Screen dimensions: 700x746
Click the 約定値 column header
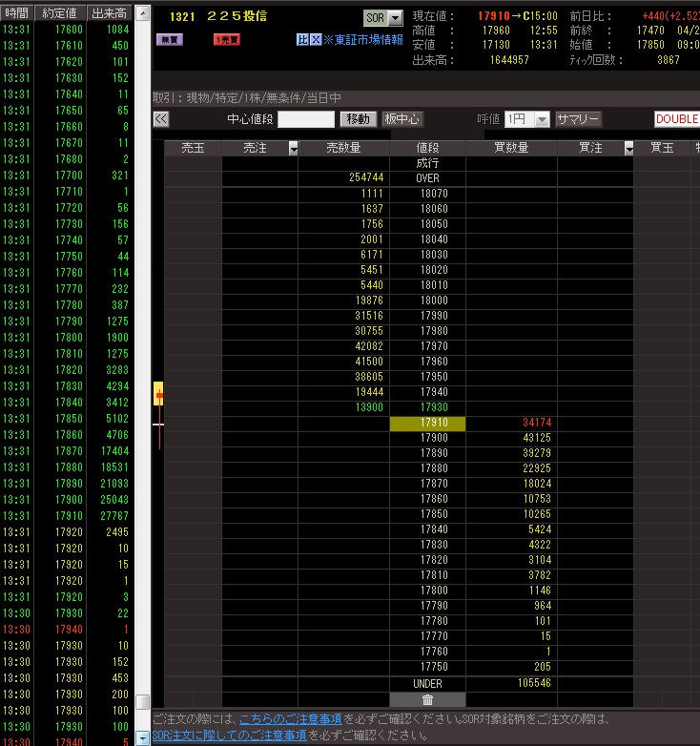60,12
